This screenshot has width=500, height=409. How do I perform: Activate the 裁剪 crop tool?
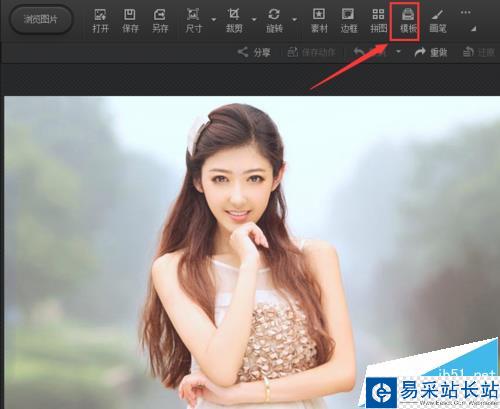tap(234, 21)
